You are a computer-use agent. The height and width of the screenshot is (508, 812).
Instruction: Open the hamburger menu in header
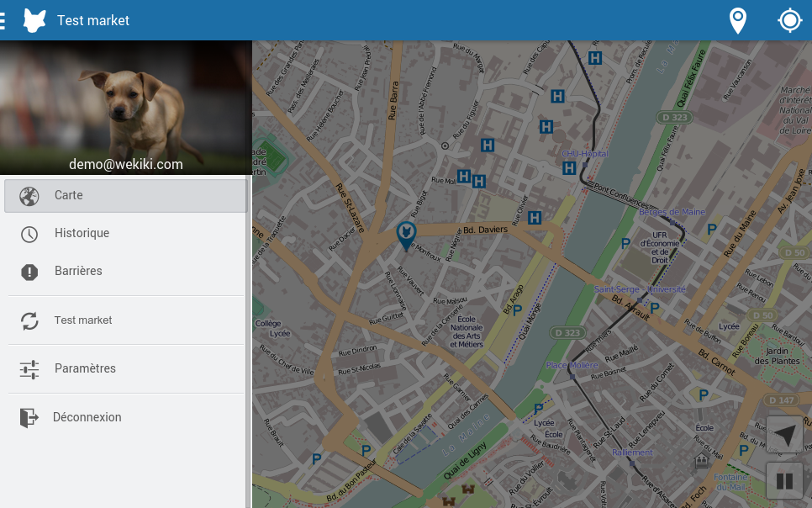tap(2, 20)
